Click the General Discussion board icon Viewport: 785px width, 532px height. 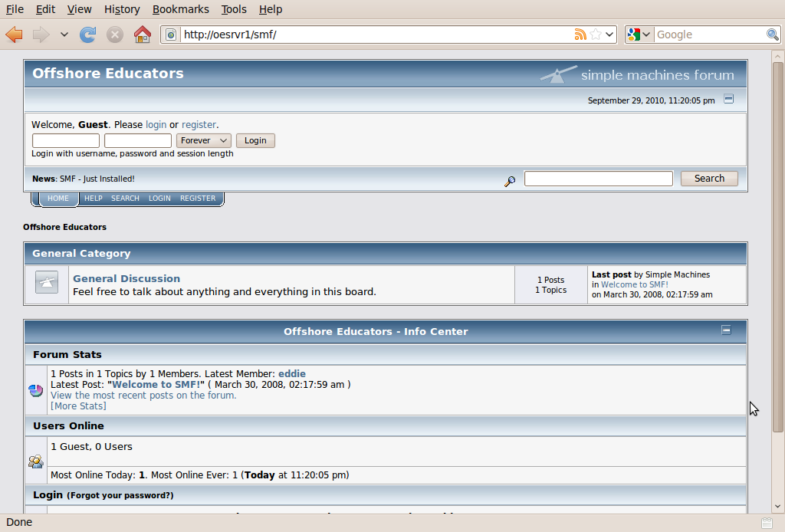pos(47,282)
